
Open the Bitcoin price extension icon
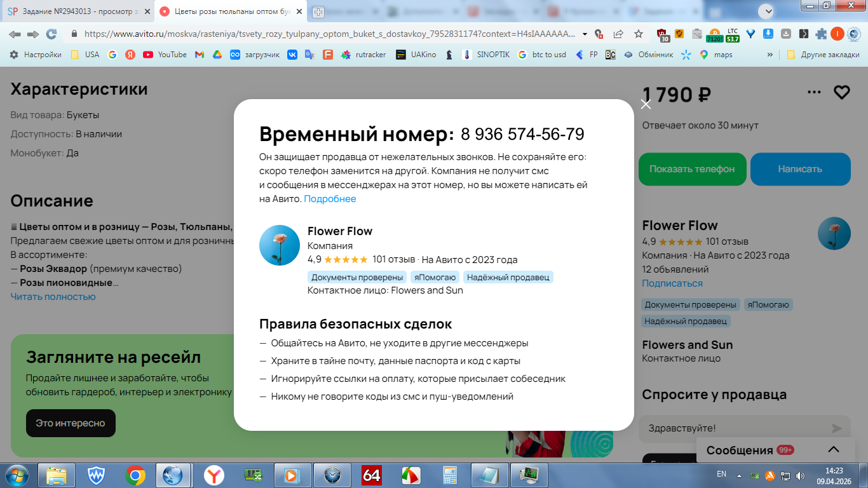tap(714, 34)
